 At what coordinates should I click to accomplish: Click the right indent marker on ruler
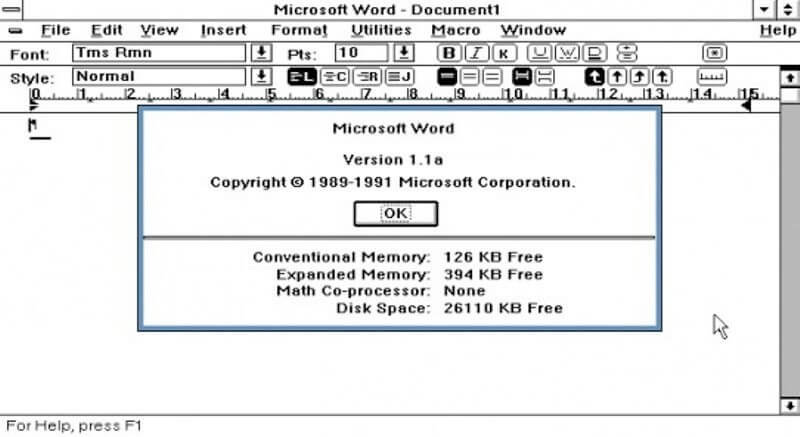point(745,105)
